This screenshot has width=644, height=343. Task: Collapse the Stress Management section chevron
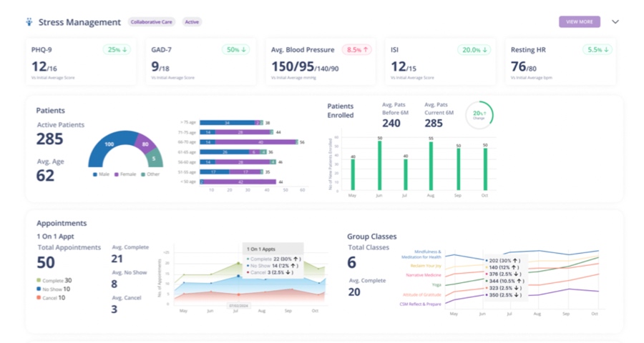click(615, 22)
